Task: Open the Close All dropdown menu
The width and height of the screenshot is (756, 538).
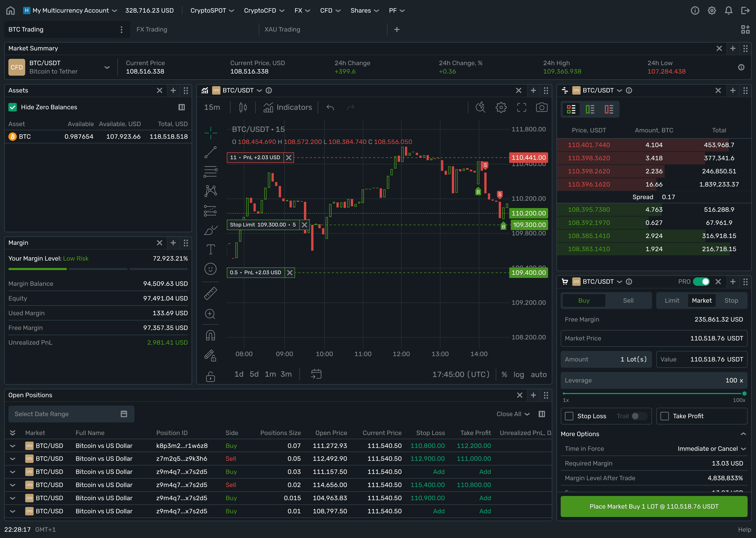Action: 513,414
